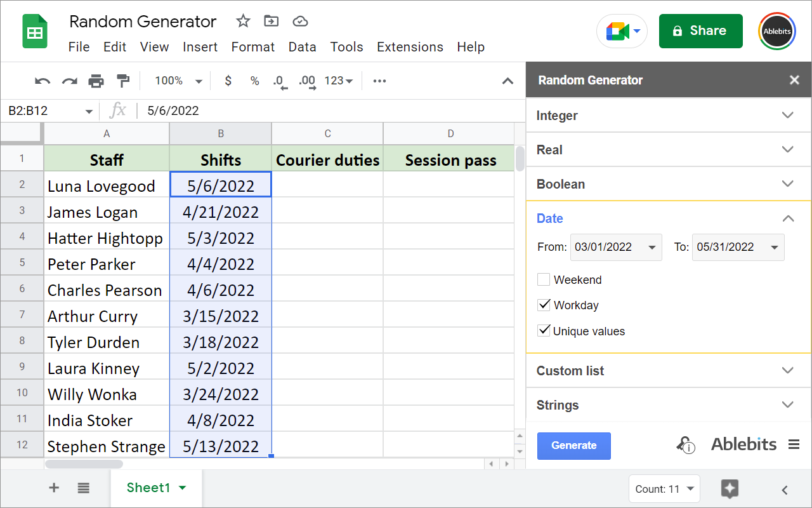Open Google Meet call options
Viewport: 812px width, 508px height.
coord(622,31)
